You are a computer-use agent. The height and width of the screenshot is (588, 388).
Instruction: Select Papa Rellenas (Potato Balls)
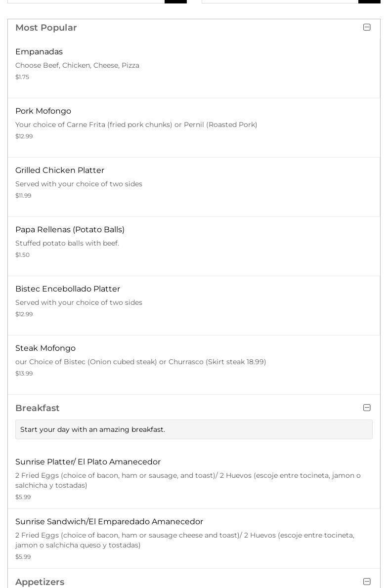[x=194, y=246]
